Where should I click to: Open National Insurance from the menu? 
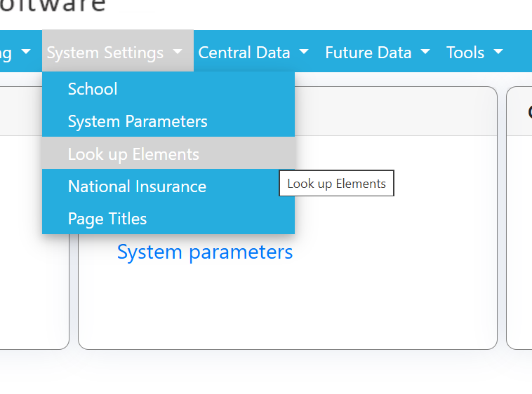137,186
